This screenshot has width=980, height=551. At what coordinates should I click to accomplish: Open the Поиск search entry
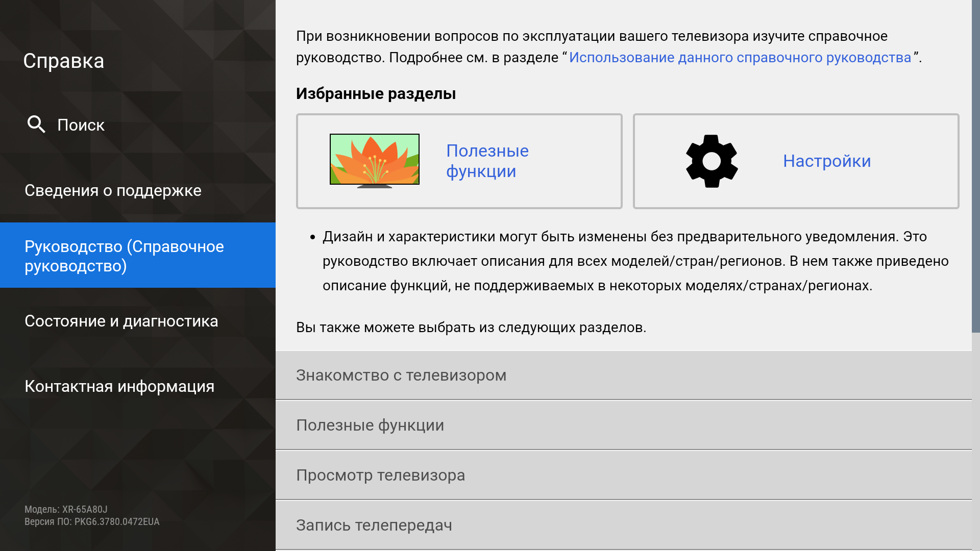pyautogui.click(x=81, y=125)
